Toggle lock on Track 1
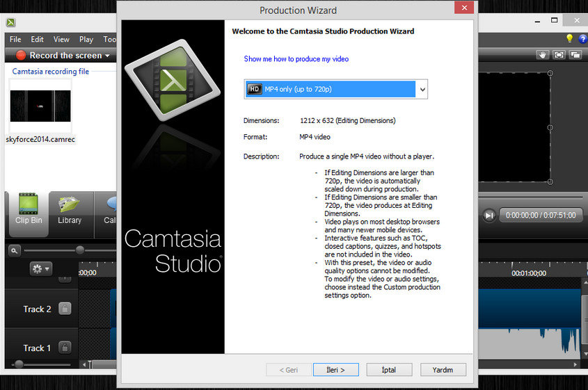This screenshot has width=588, height=390. [x=65, y=348]
